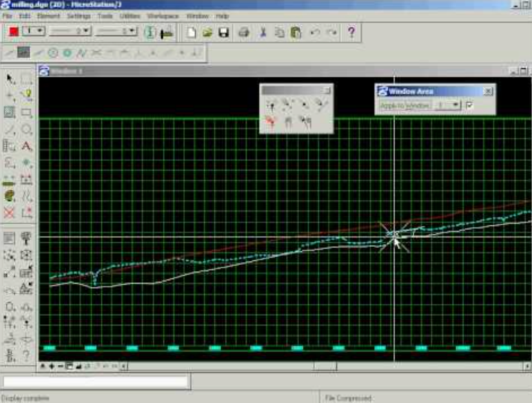This screenshot has width=532, height=403.
Task: Open the File menu
Action: (x=7, y=16)
